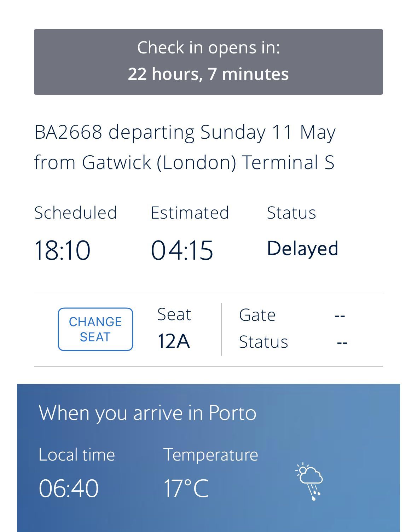Image resolution: width=417 pixels, height=532 pixels.
Task: Tap the Temperature label
Action: pos(210,455)
